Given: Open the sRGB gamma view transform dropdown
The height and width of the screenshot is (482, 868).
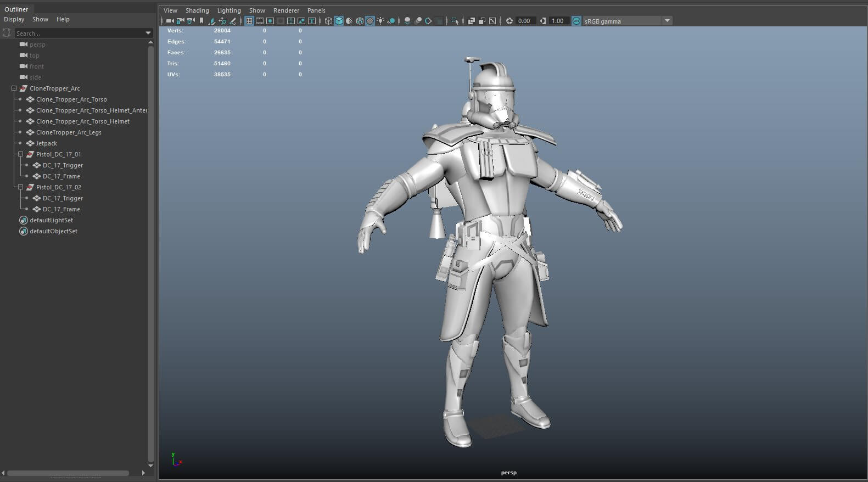Looking at the screenshot, I should pyautogui.click(x=667, y=21).
